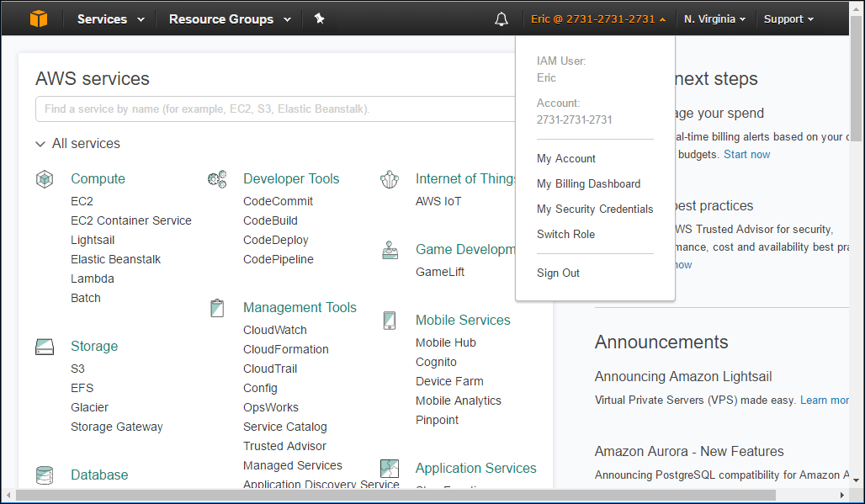Open EC2 Container Service

coord(131,220)
